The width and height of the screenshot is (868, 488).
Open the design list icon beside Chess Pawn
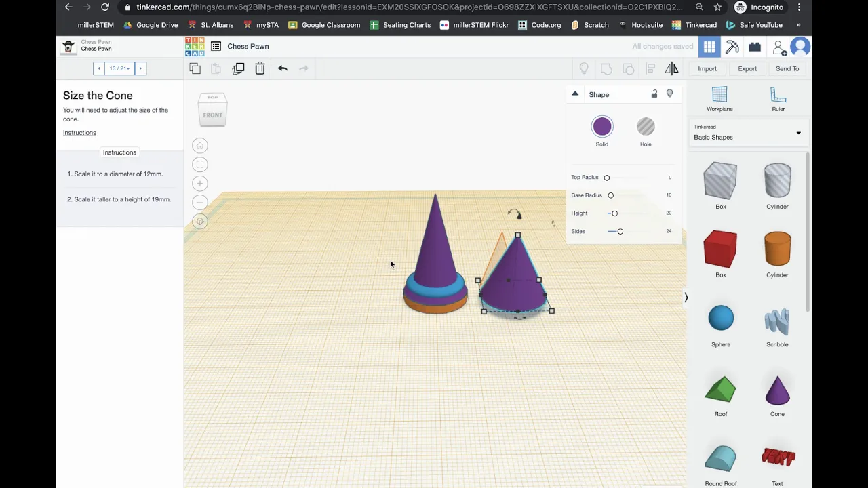[216, 46]
